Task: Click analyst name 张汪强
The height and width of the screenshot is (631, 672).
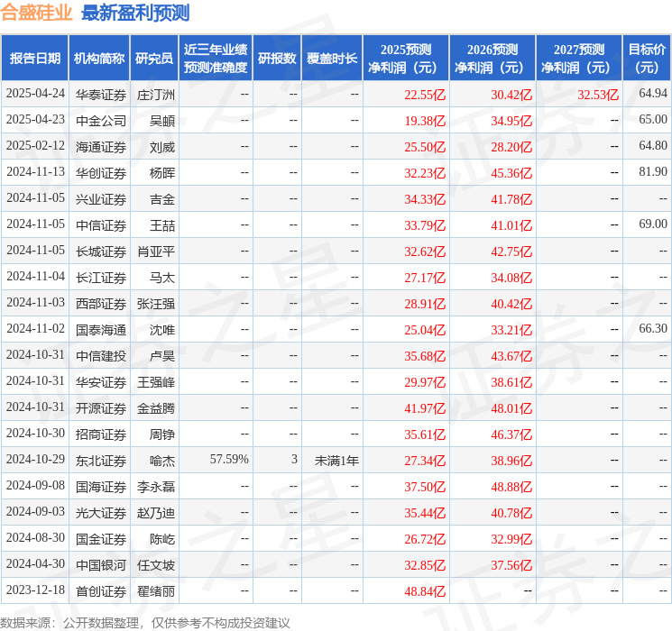Action: [x=156, y=303]
